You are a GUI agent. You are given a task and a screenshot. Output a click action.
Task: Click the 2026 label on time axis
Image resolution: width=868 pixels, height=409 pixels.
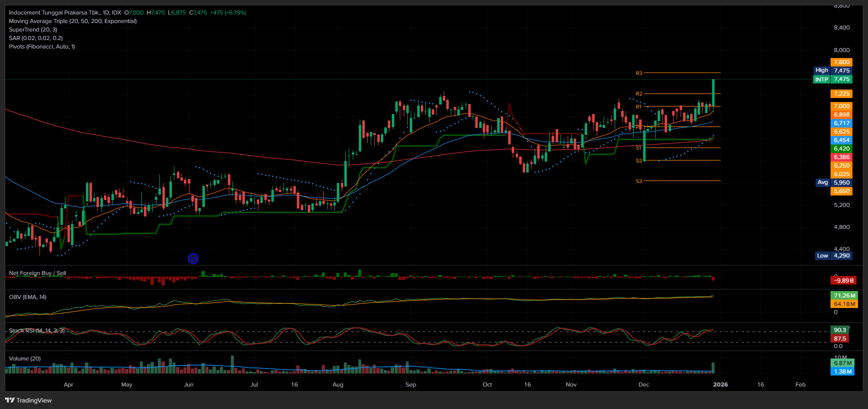(720, 384)
